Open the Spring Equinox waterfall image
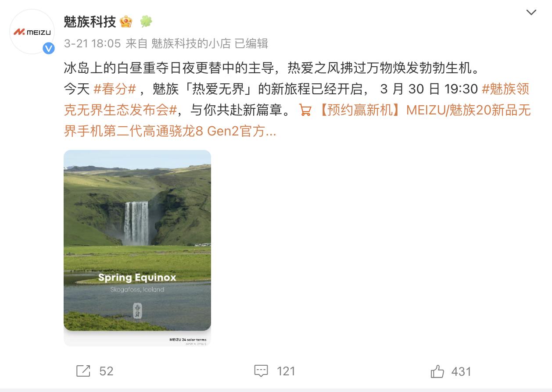 click(137, 248)
